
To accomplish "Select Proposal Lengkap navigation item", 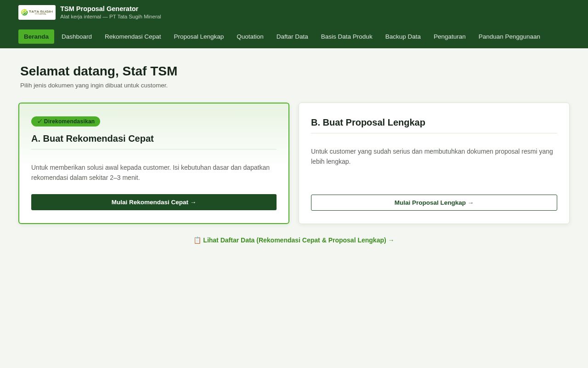I will click(x=199, y=37).
